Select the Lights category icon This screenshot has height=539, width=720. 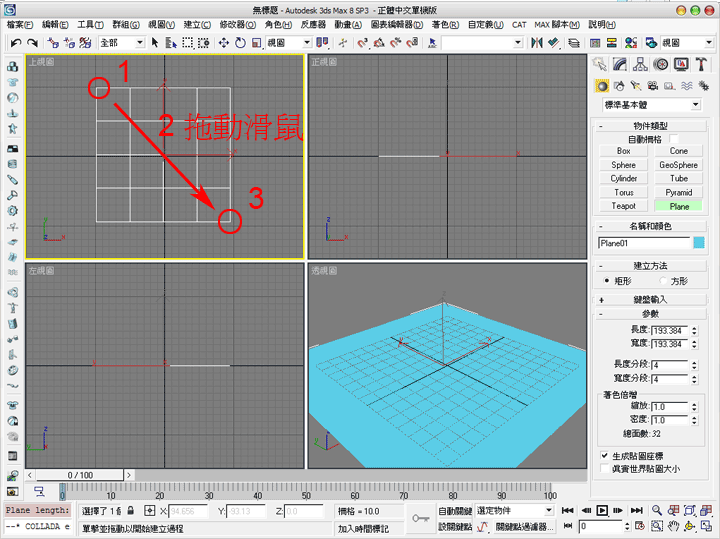tap(636, 86)
